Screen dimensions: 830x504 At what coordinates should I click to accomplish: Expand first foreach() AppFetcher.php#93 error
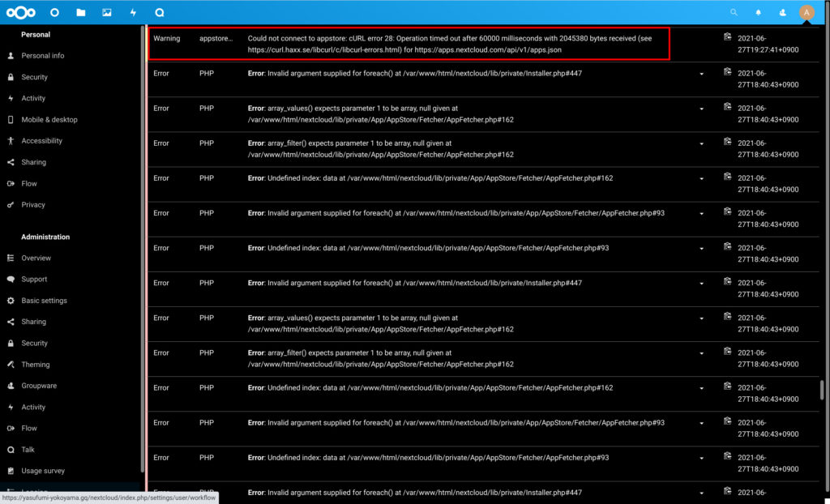click(x=702, y=213)
